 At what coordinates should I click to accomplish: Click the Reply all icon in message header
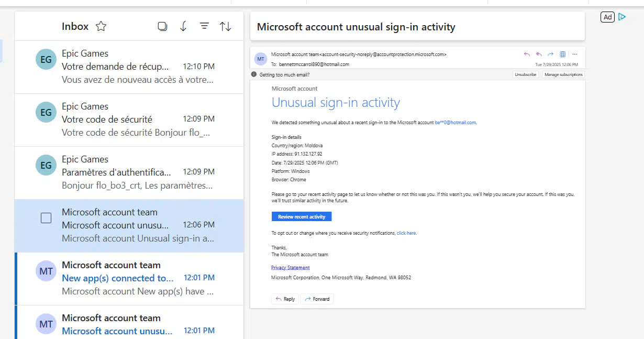pos(539,54)
